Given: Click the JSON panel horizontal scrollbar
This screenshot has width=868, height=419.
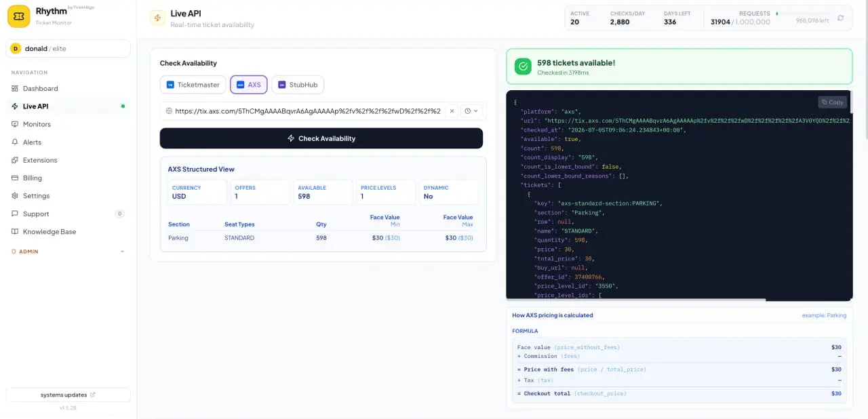Looking at the screenshot, I should pos(636,299).
